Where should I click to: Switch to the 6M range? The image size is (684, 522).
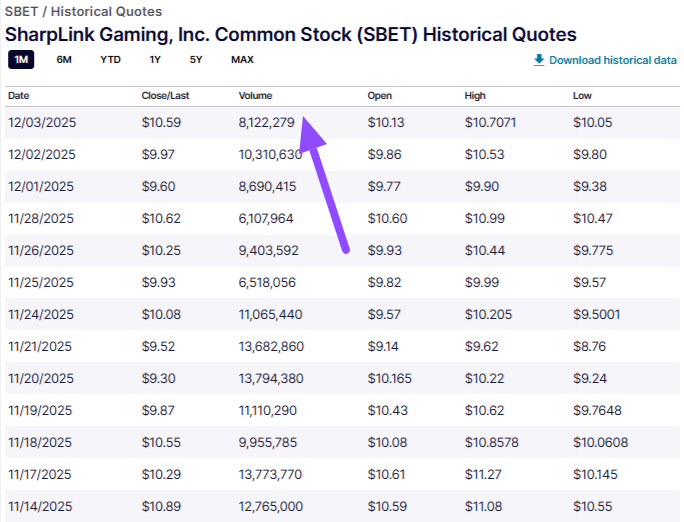(64, 60)
